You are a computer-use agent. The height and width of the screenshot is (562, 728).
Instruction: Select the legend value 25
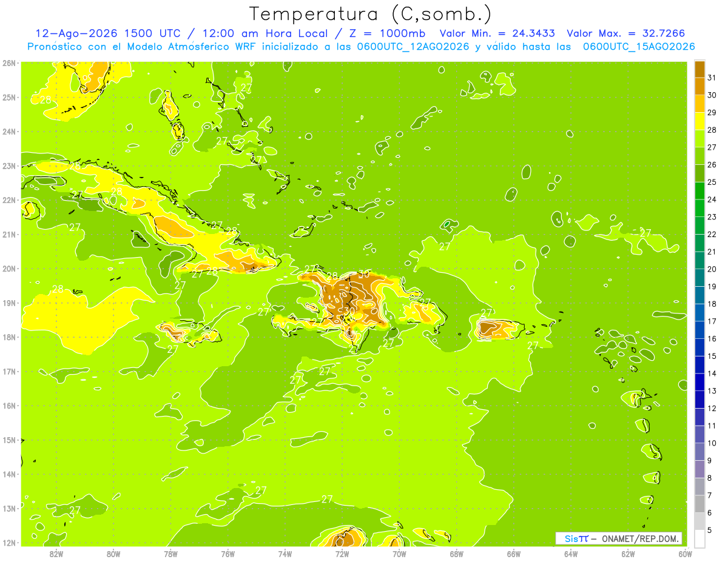click(x=712, y=182)
